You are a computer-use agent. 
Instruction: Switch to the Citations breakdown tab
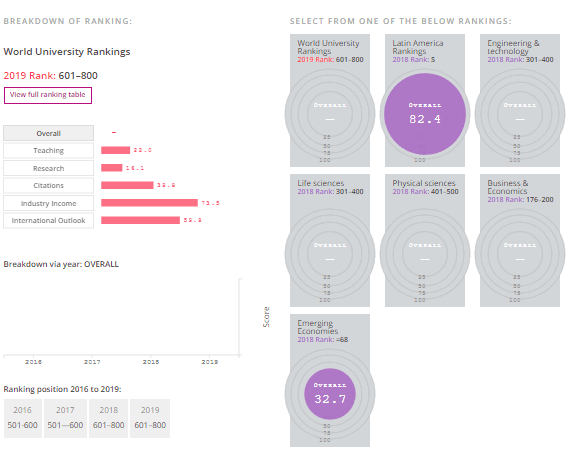tap(48, 185)
